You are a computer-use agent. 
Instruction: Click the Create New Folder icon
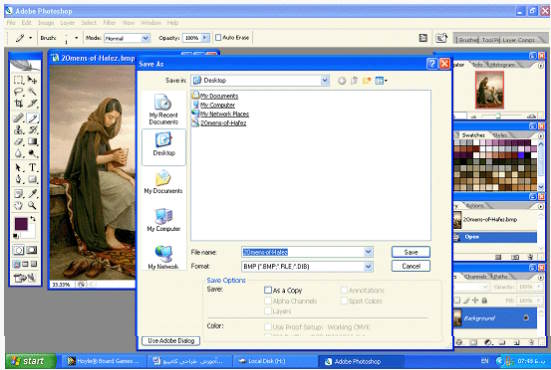(x=367, y=80)
